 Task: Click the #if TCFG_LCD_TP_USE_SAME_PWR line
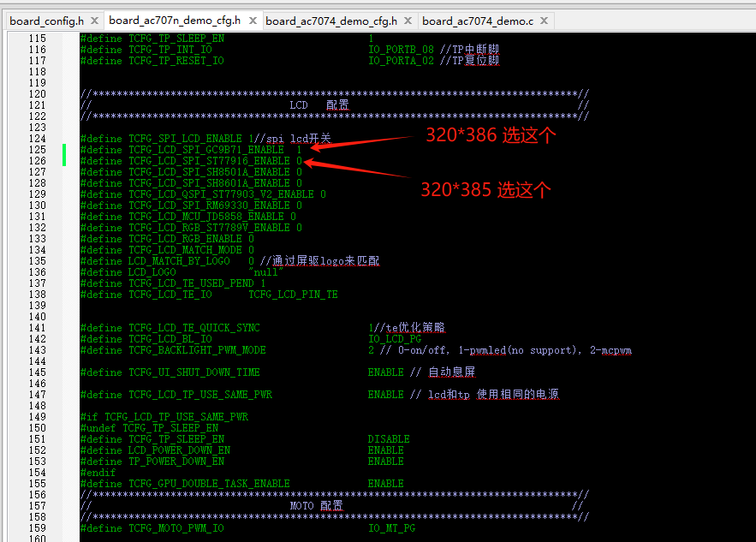pyautogui.click(x=164, y=417)
